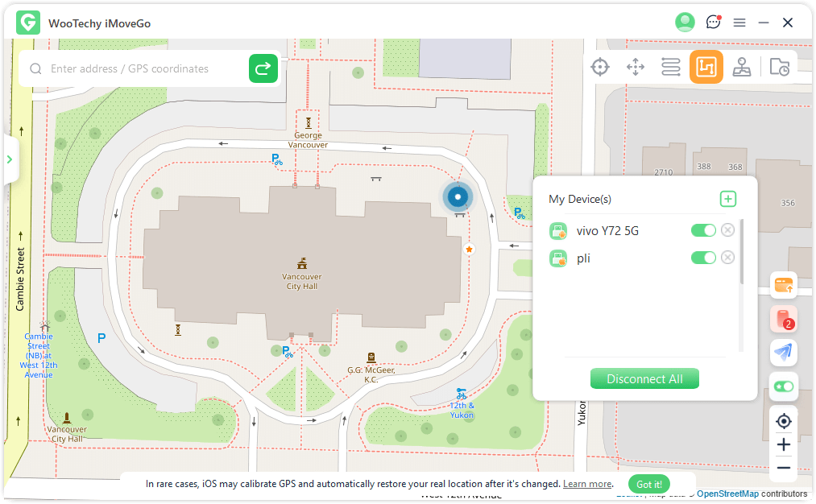Toggle the pli device switch
Viewport: 816px width, 504px height.
[703, 258]
